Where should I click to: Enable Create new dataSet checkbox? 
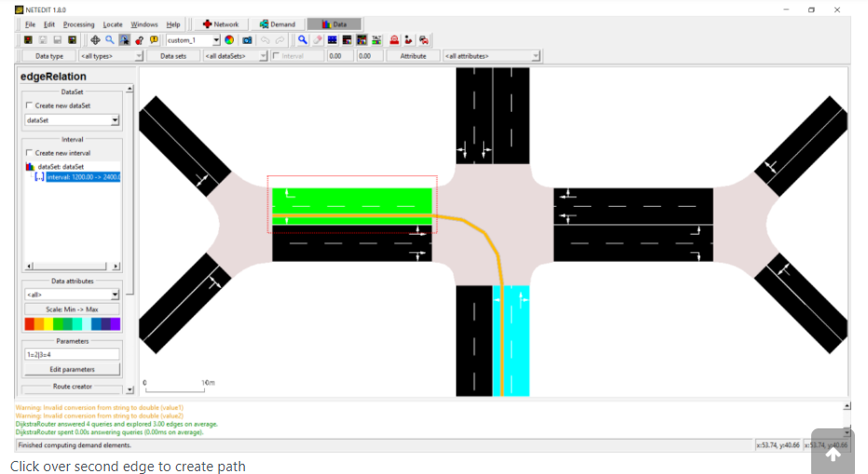(29, 106)
